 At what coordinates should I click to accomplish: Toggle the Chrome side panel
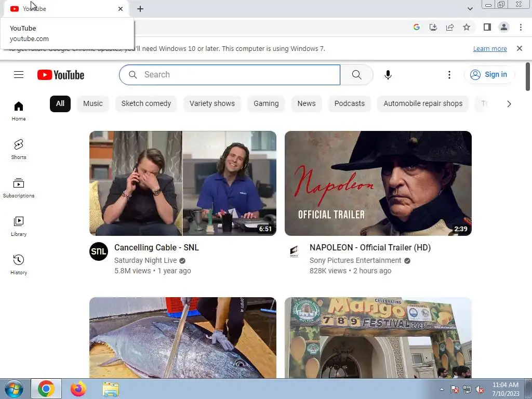pyautogui.click(x=487, y=27)
